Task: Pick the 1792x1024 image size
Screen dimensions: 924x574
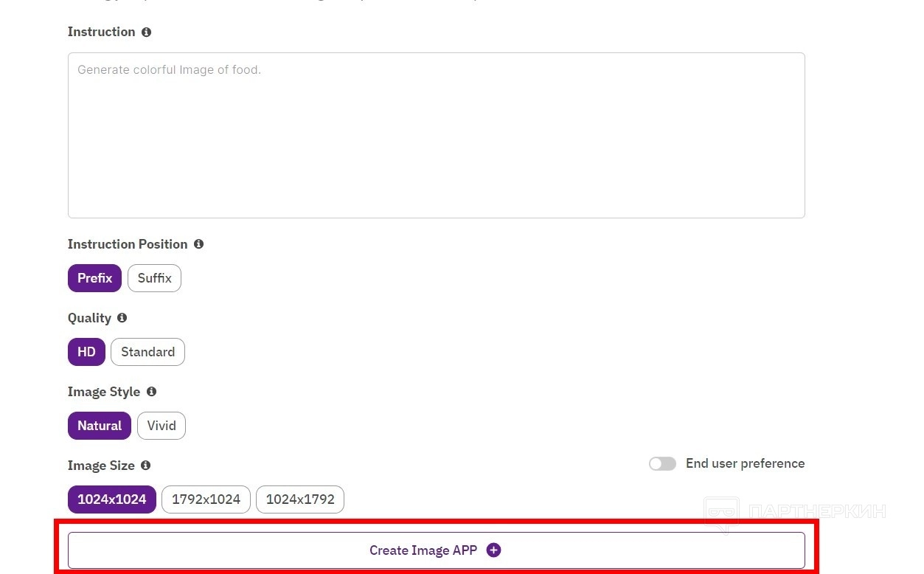Action: pos(206,499)
